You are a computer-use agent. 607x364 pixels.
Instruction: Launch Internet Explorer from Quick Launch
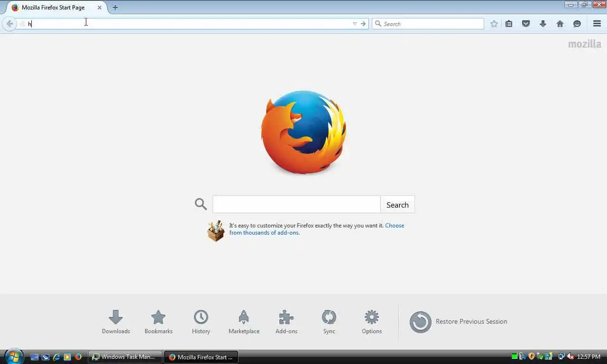click(56, 357)
